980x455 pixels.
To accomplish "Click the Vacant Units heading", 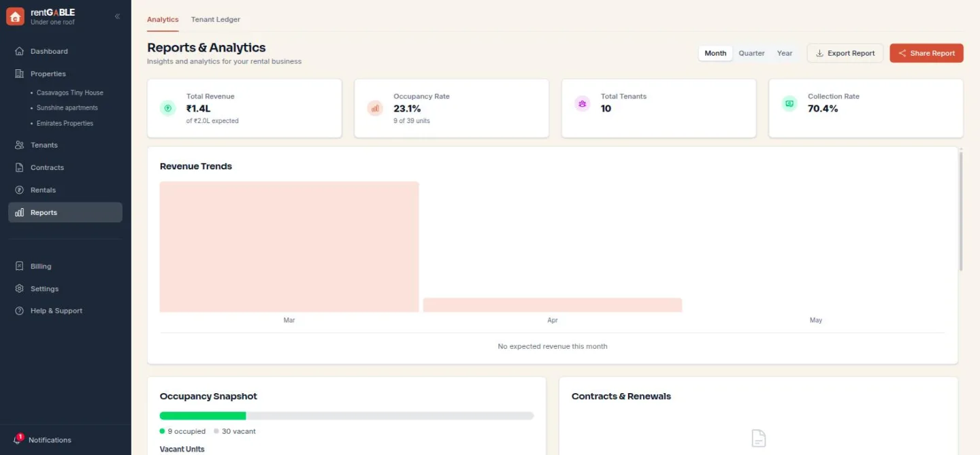I will [182, 450].
